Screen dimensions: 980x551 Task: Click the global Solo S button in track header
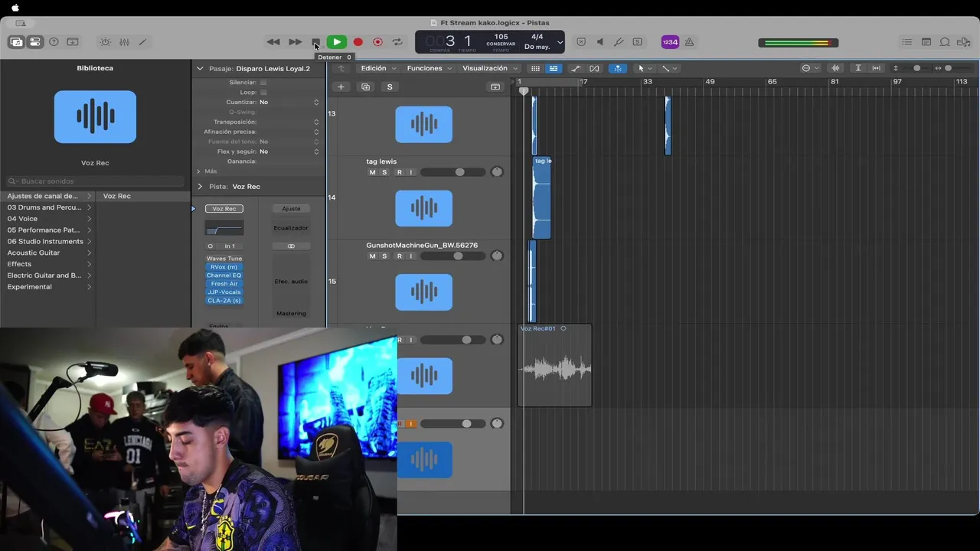390,86
